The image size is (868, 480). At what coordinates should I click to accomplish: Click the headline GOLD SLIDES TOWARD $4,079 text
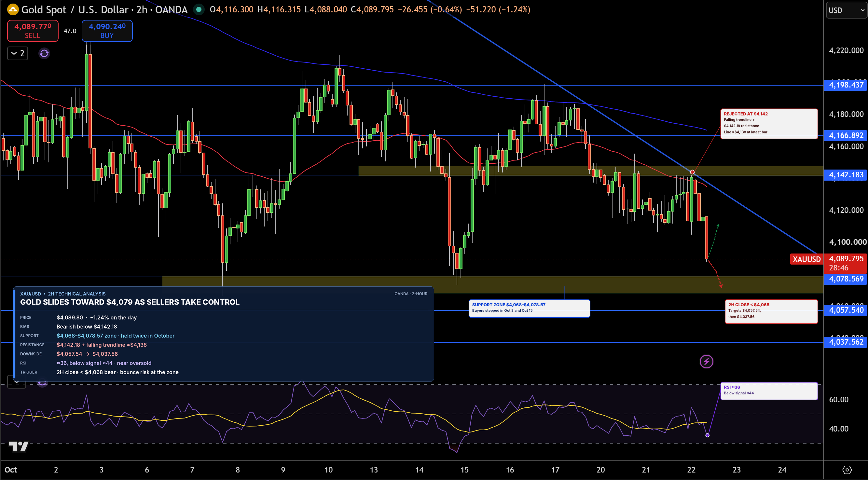click(x=130, y=302)
